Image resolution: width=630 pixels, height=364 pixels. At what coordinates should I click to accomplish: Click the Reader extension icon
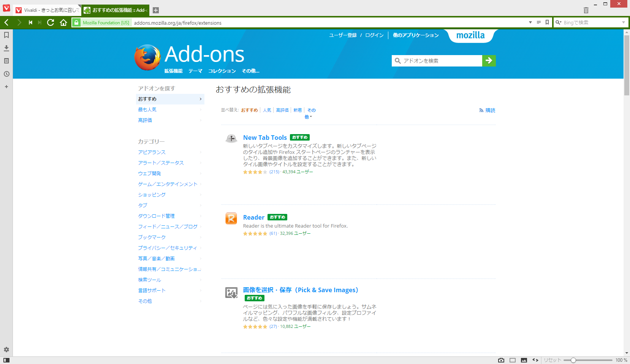231,218
